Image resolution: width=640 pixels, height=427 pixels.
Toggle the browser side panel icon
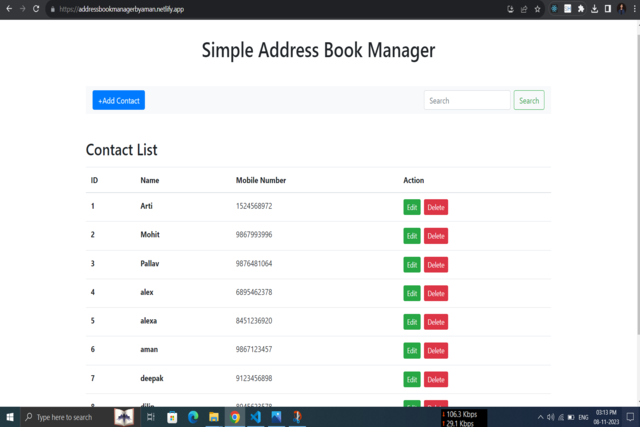click(608, 9)
